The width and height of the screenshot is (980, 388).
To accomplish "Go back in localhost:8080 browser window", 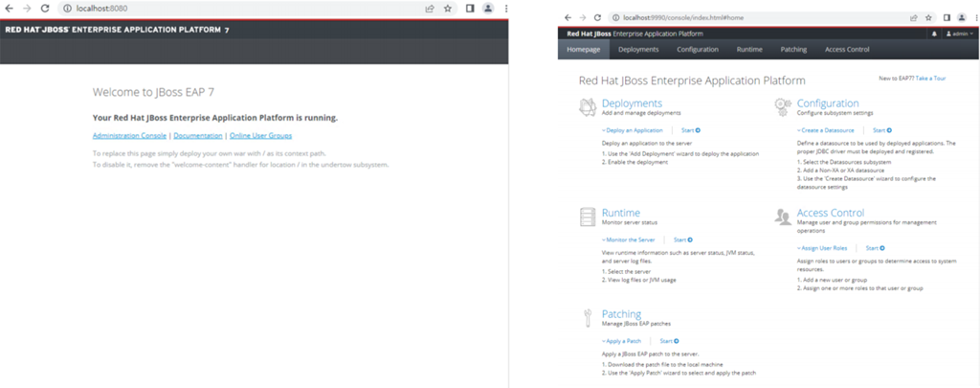I will (9, 9).
